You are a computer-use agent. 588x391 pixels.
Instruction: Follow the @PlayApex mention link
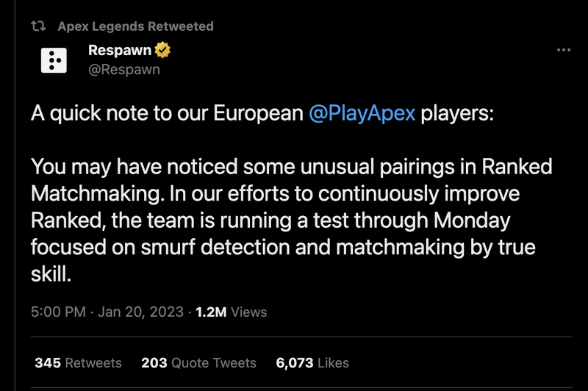click(x=362, y=114)
